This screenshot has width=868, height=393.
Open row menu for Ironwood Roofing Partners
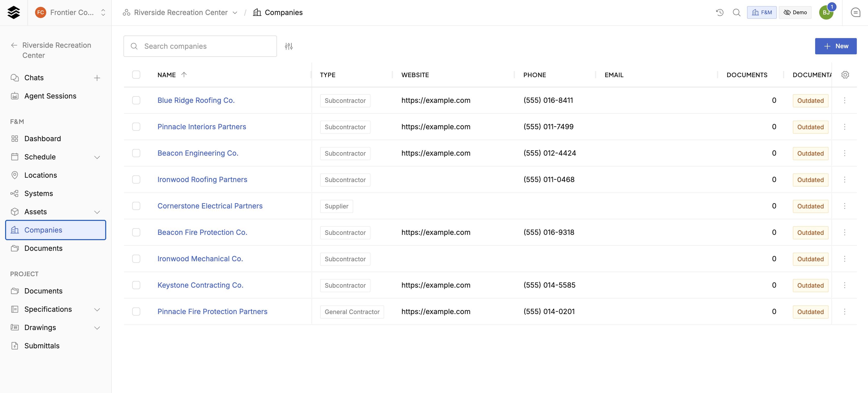pos(844,179)
